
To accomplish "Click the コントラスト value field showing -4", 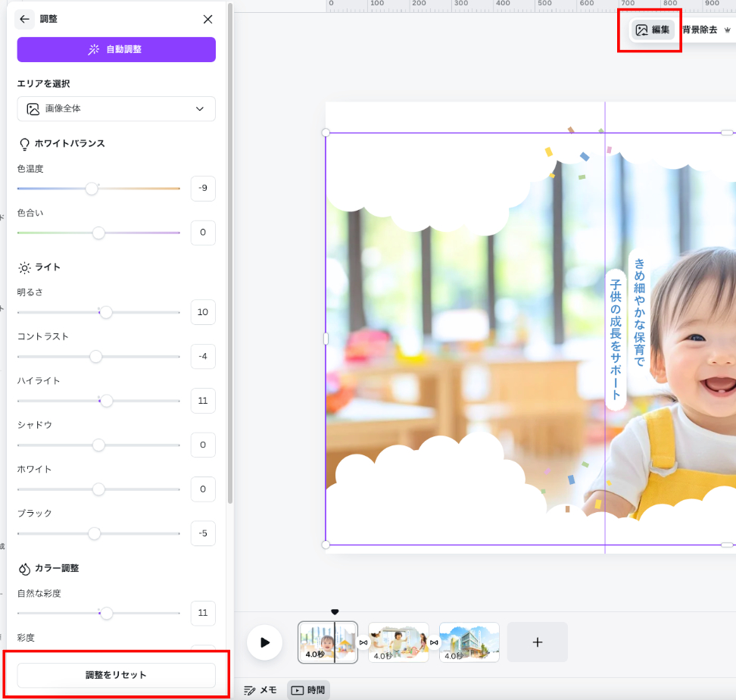I will [x=203, y=356].
